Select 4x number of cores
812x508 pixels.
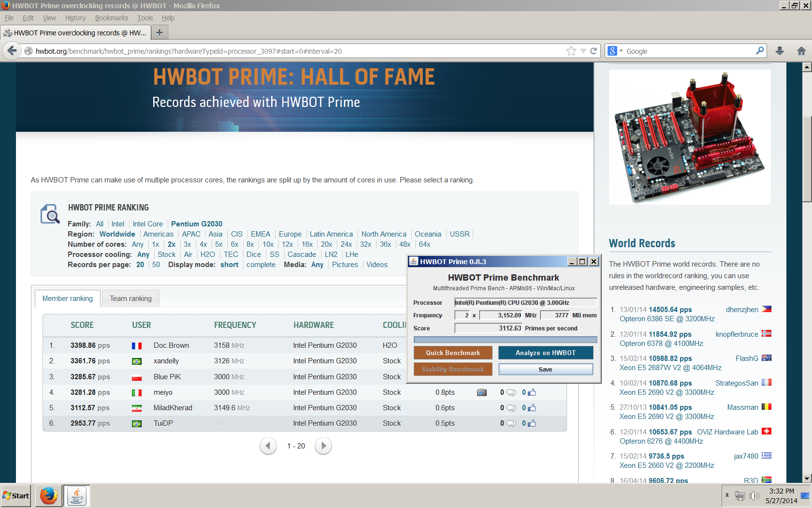point(203,244)
